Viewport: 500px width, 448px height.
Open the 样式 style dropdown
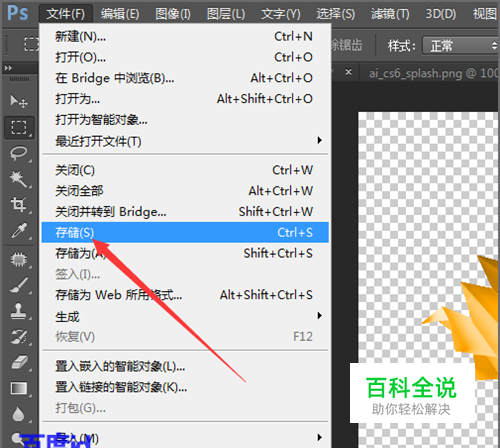pyautogui.click(x=460, y=45)
